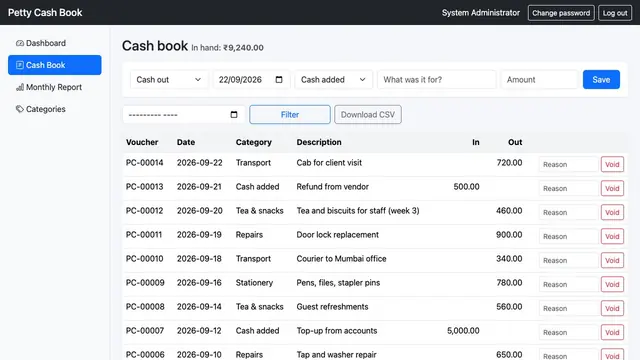Screen dimensions: 640x360
Task: Click Reason field for PC-00011
Action: pyautogui.click(x=568, y=236)
